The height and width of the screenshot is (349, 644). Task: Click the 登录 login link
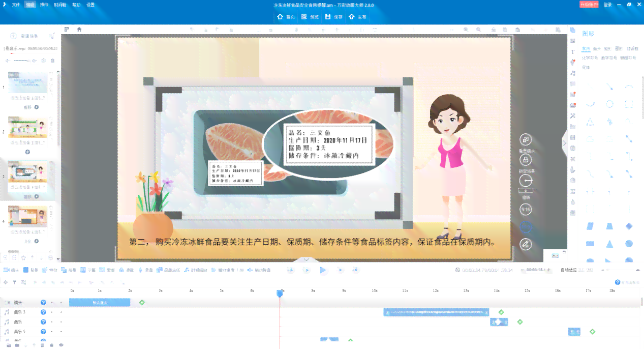click(607, 5)
